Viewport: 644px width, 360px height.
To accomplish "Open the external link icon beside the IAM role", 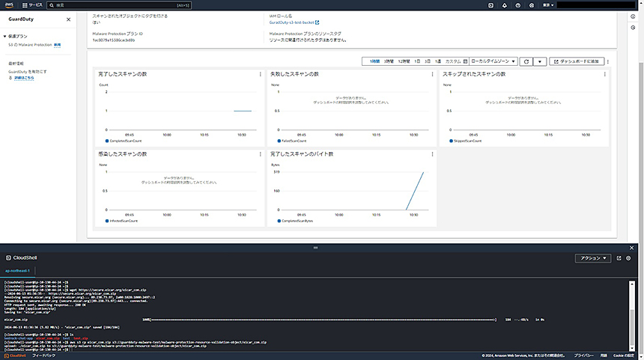I will pyautogui.click(x=317, y=22).
